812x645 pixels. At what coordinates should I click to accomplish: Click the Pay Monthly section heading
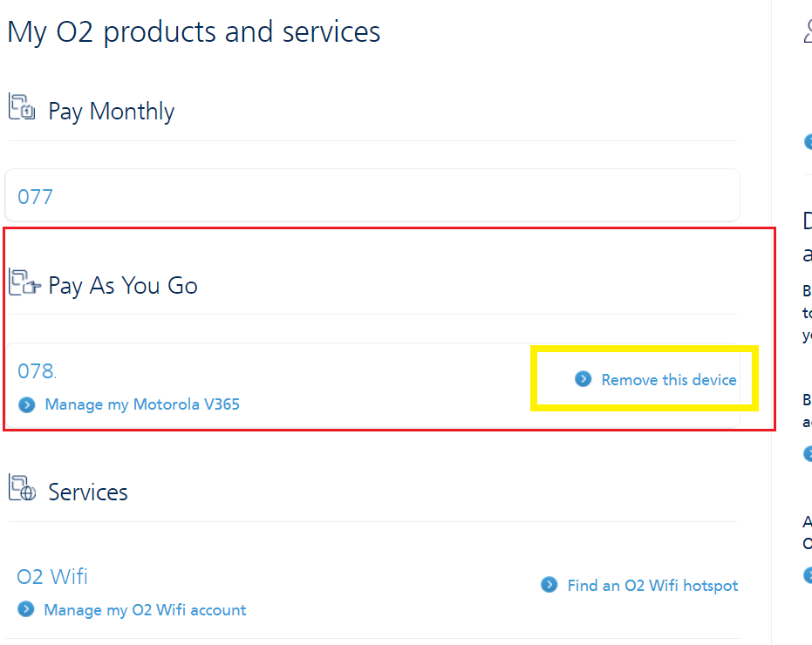coord(111,112)
